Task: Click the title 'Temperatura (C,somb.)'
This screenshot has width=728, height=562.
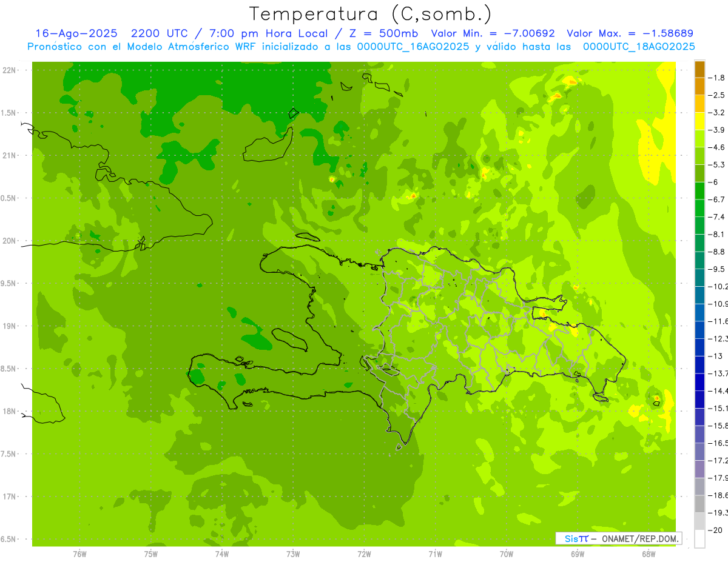Action: pos(371,14)
